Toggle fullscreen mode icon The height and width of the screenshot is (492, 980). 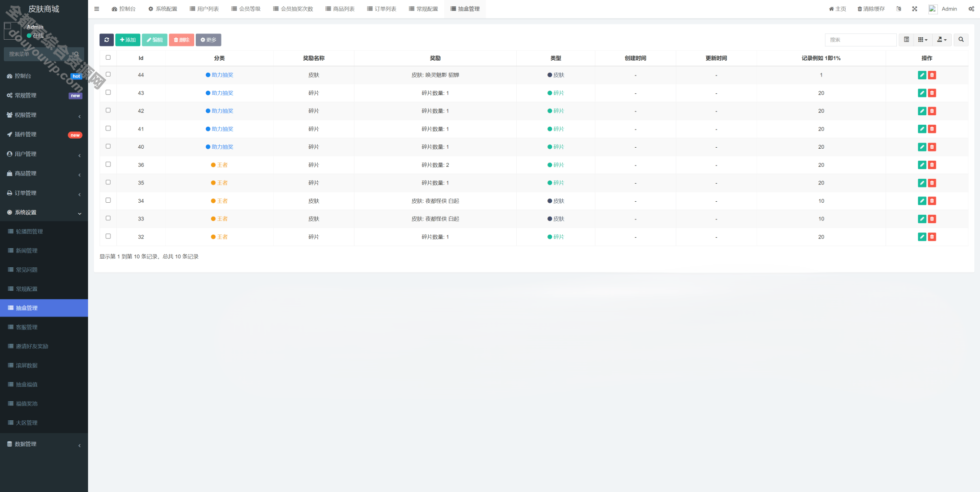[x=914, y=9]
